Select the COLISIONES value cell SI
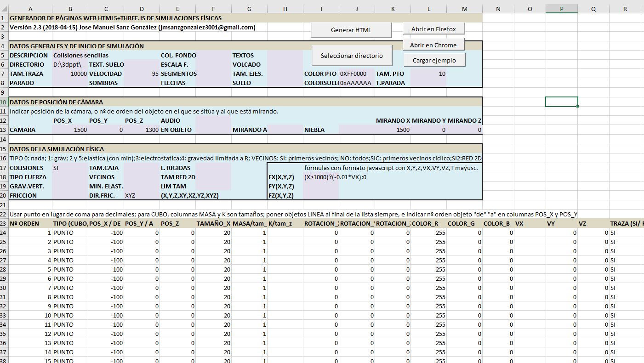Screen dimensions: 644x363 point(70,168)
